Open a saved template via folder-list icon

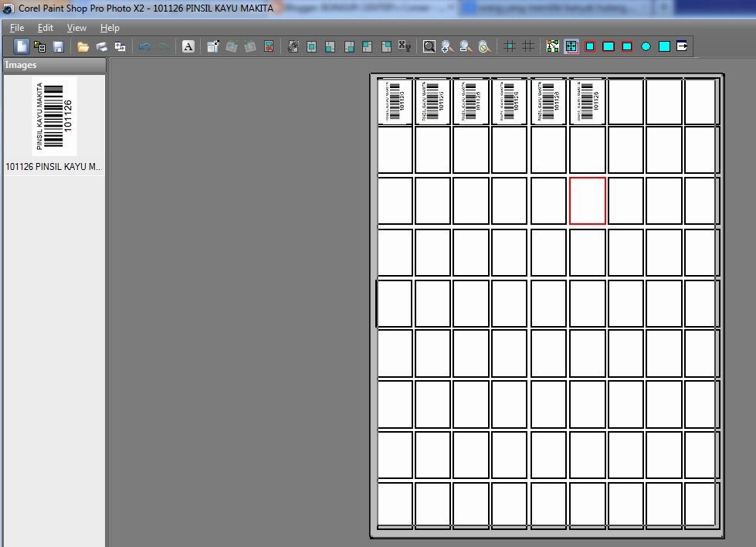tap(39, 46)
